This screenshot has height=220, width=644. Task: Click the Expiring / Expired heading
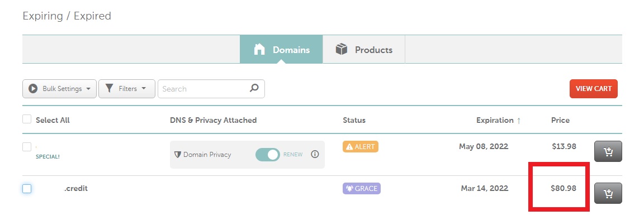pyautogui.click(x=67, y=16)
